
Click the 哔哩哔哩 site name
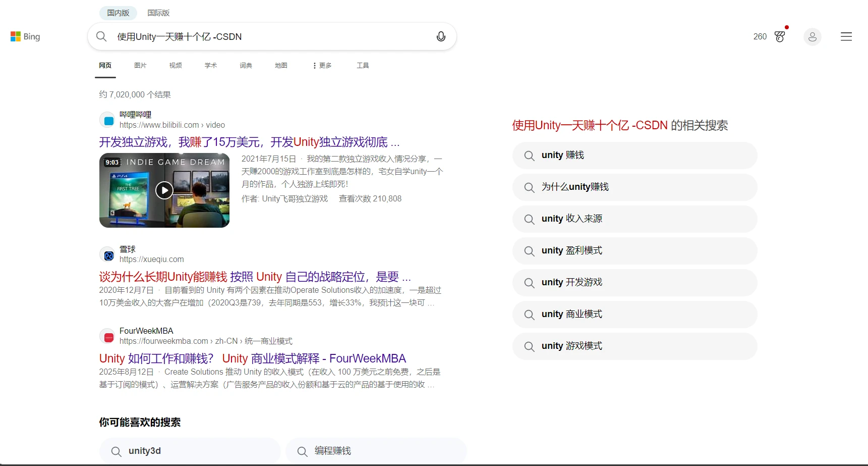coord(136,115)
